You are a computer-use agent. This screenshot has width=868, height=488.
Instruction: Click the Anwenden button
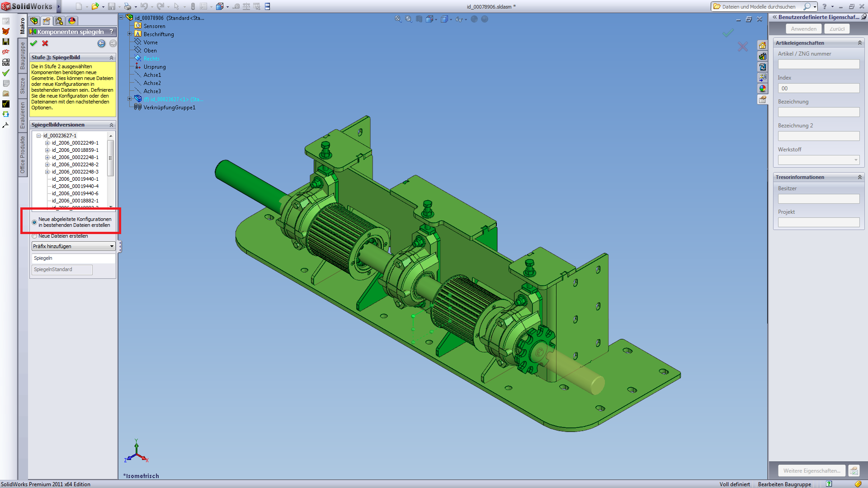pyautogui.click(x=803, y=29)
